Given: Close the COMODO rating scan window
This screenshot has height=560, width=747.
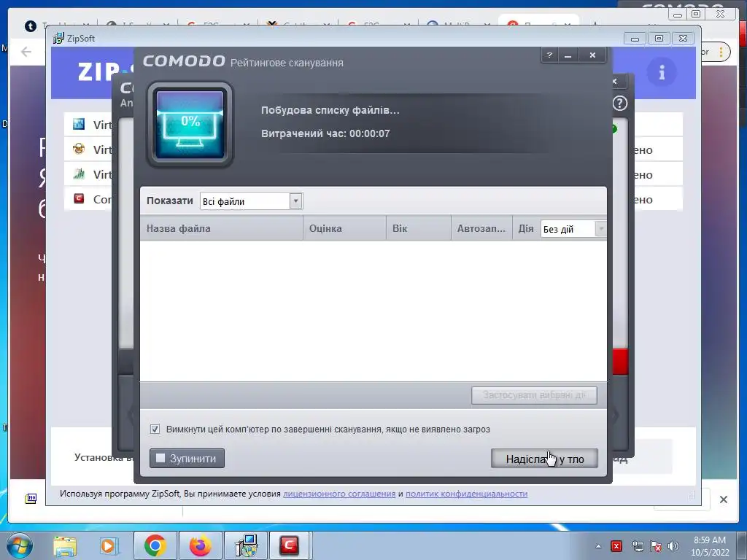Looking at the screenshot, I should [592, 55].
